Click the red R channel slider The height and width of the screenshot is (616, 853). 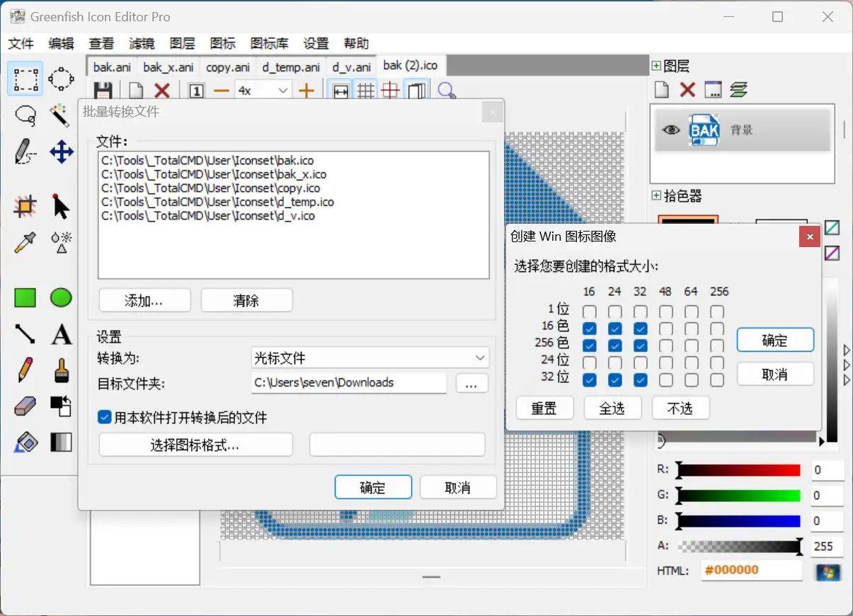(738, 470)
